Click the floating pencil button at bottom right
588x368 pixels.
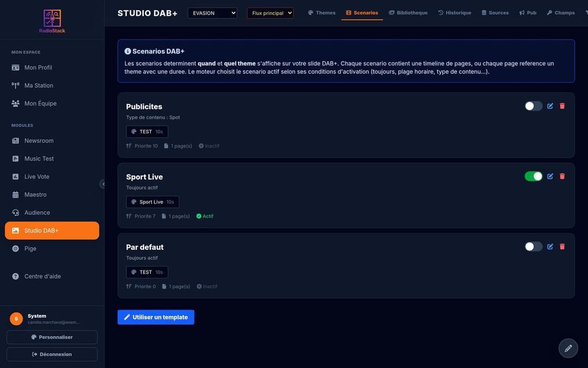(x=568, y=348)
